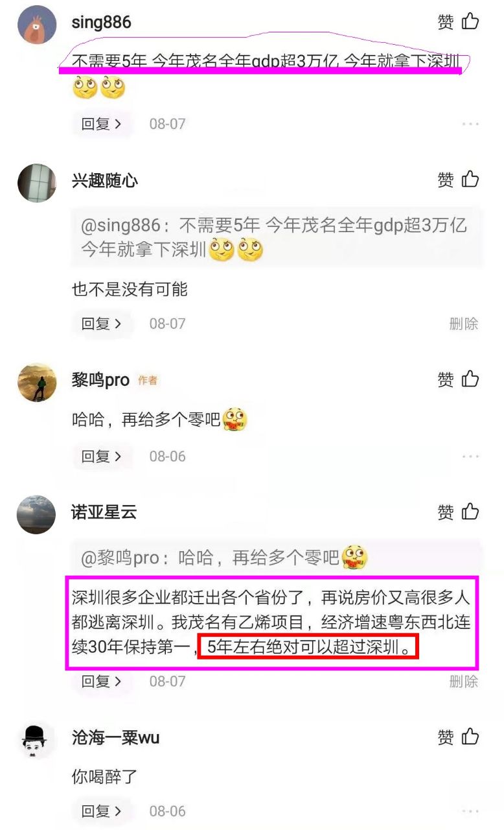This screenshot has height=830, width=504.
Task: Delete 诺亚星云's comment
Action: [464, 682]
